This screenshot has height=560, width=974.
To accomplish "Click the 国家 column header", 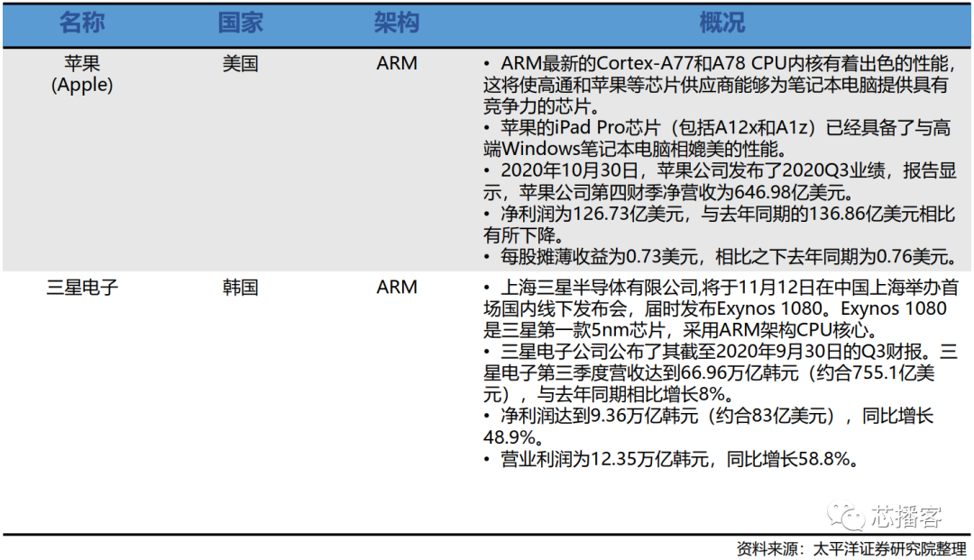I will pos(241,23).
